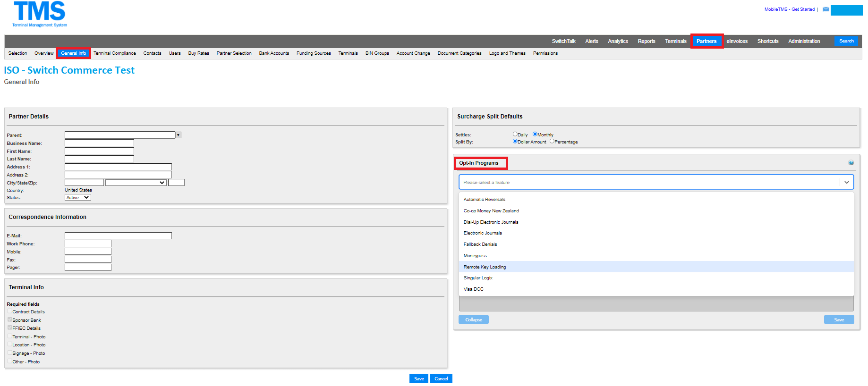Click the Search button

(x=846, y=41)
